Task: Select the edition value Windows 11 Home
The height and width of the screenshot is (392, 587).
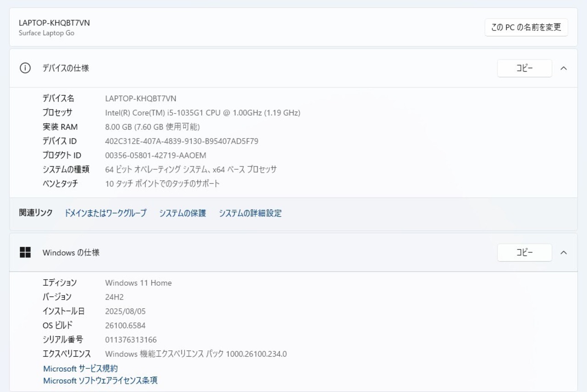Action: coord(138,282)
